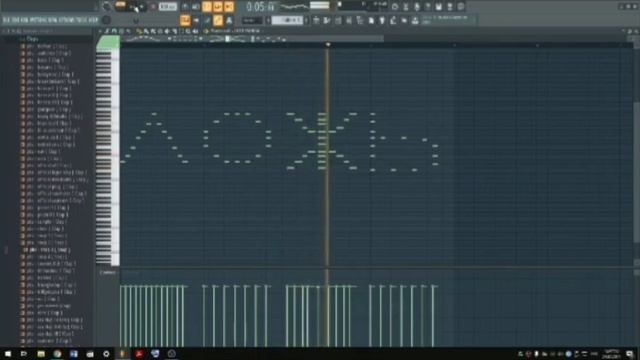This screenshot has height=360, width=640.
Task: Click the target channel icon beside the piano roll title
Action: pyautogui.click(x=206, y=31)
